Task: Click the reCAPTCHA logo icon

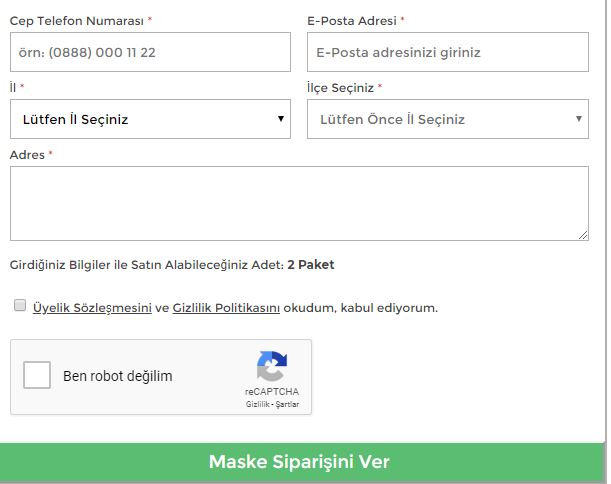Action: point(271,366)
